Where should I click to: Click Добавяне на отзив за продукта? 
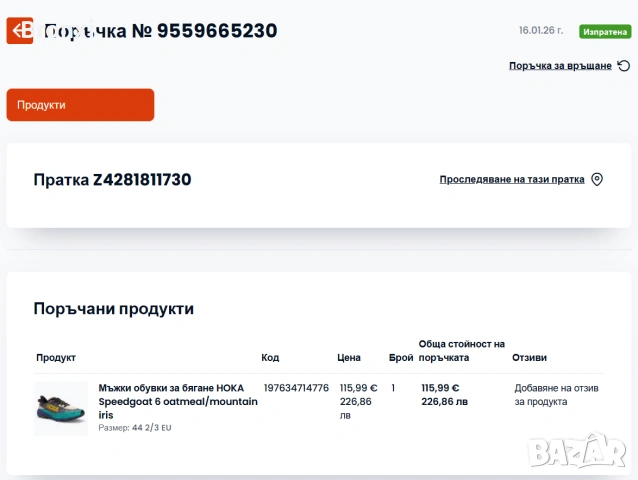click(556, 395)
